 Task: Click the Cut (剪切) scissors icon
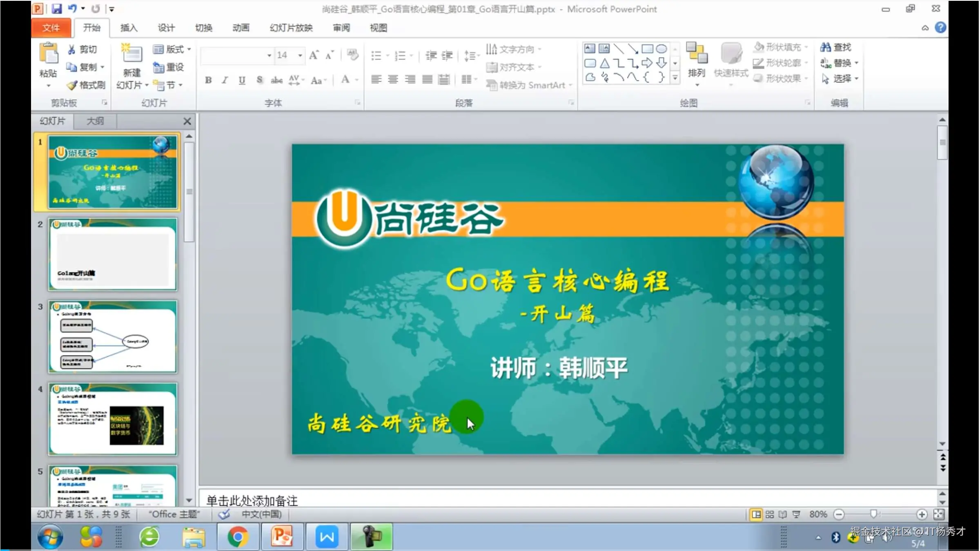(71, 49)
